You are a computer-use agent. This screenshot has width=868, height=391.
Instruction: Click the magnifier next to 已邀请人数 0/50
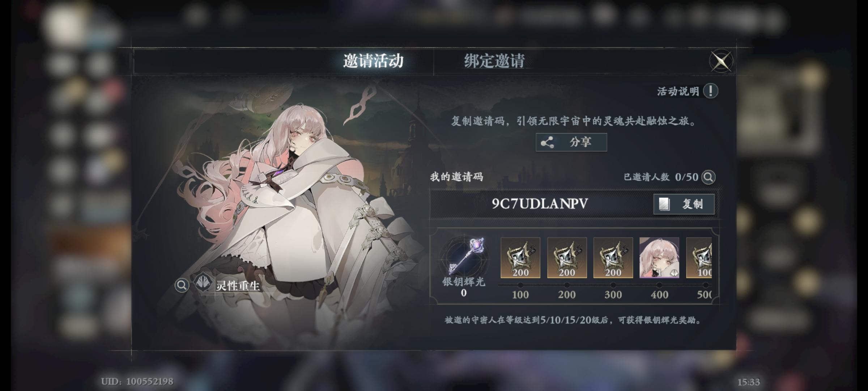click(708, 177)
